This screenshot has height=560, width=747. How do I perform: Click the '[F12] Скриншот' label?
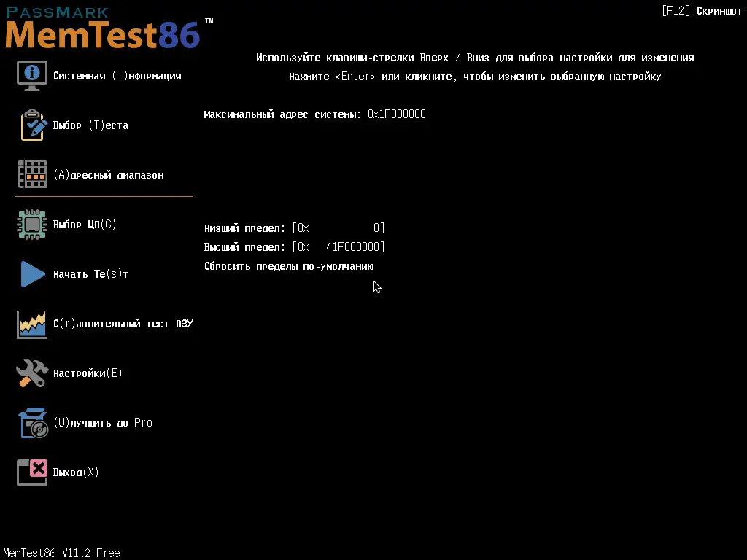(x=702, y=11)
